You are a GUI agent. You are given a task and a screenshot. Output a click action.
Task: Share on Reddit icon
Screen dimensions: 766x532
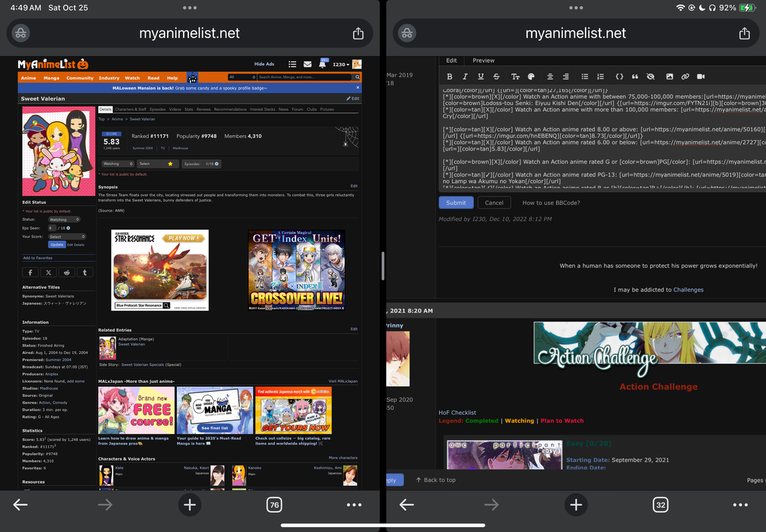pos(67,273)
